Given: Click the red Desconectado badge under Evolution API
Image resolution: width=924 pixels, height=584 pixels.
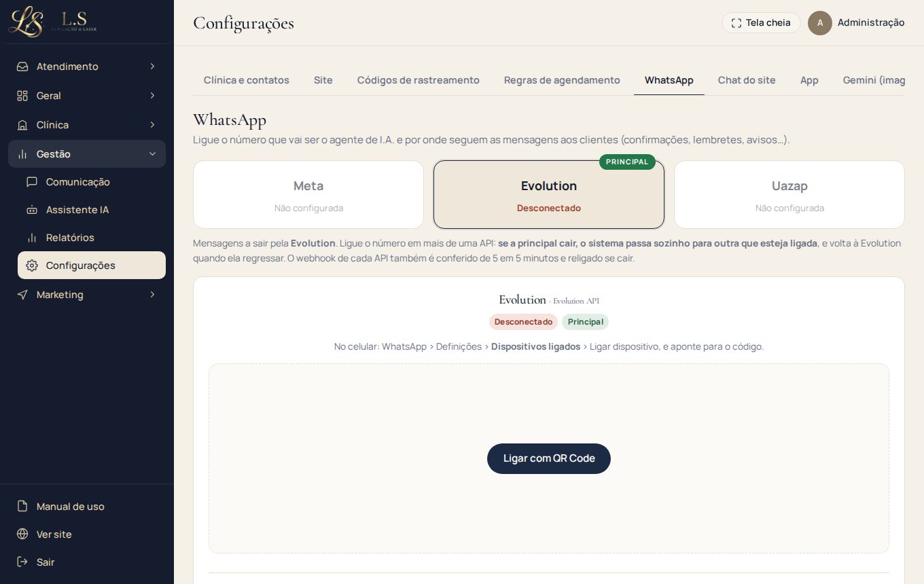Looking at the screenshot, I should tap(523, 322).
